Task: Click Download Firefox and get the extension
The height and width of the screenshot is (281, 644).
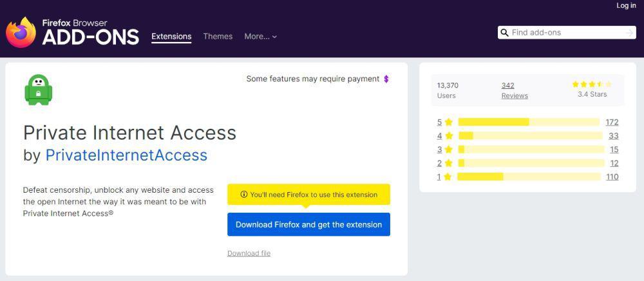Action: coord(309,225)
